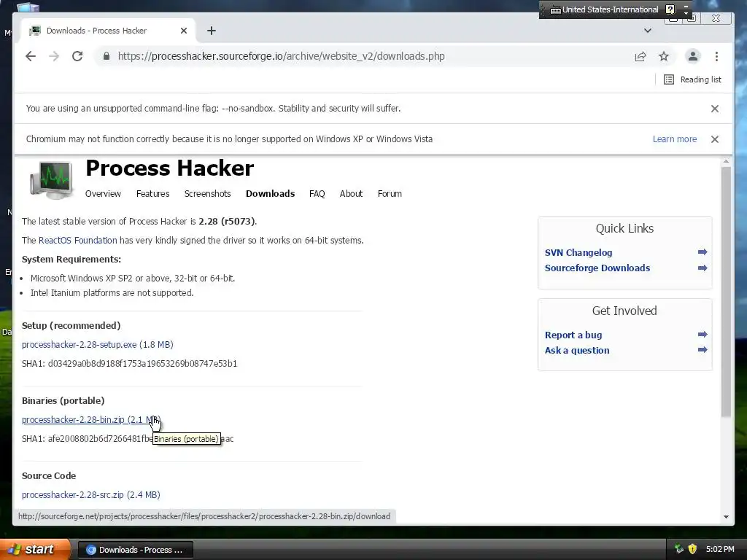Viewport: 747px width, 560px height.
Task: Download processhacker-2.28-src.zip
Action: [91, 495]
